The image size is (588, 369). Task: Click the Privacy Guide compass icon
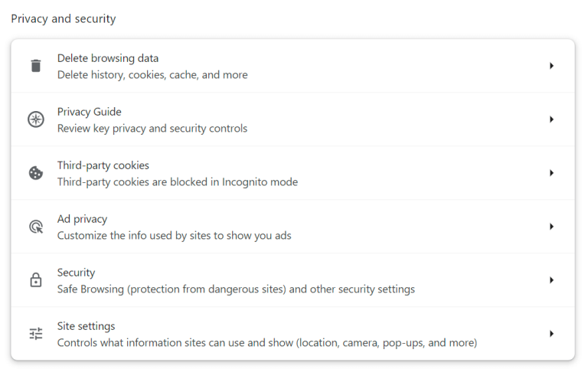[36, 119]
